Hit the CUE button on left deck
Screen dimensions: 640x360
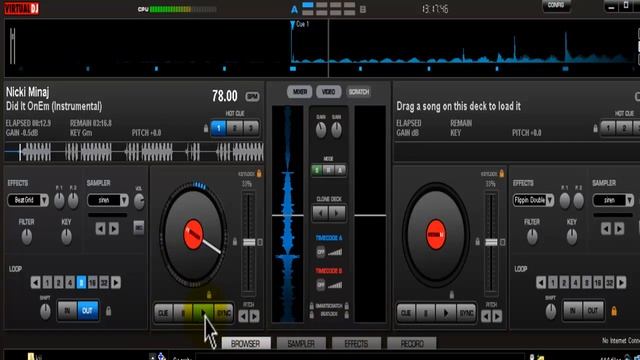click(x=163, y=313)
